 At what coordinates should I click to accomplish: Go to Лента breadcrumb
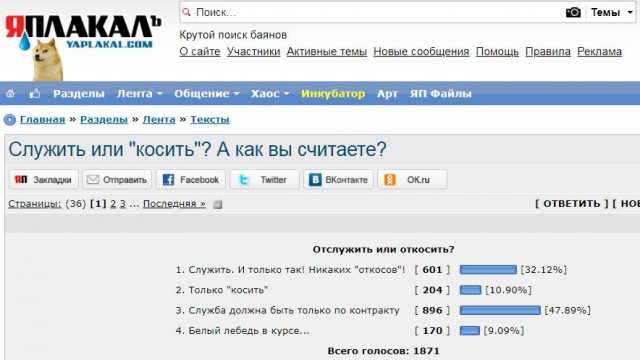click(159, 120)
